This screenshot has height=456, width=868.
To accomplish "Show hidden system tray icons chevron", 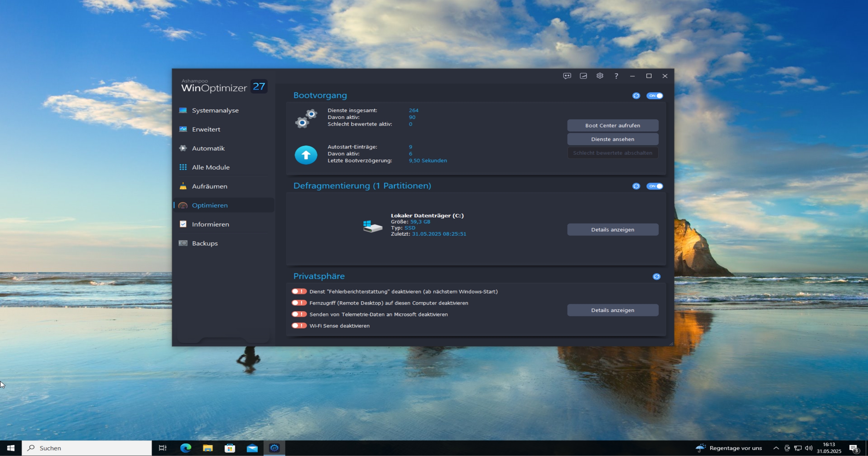I will click(x=776, y=448).
